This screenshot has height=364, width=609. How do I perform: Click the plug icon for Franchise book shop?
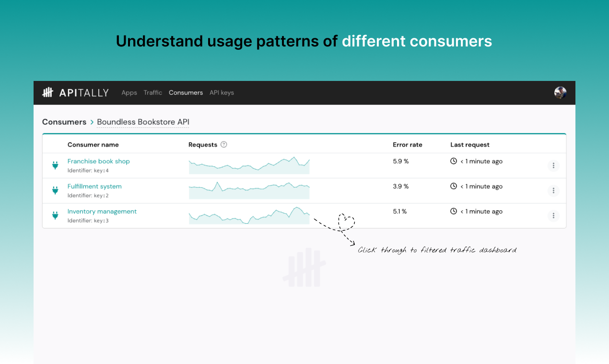(55, 166)
